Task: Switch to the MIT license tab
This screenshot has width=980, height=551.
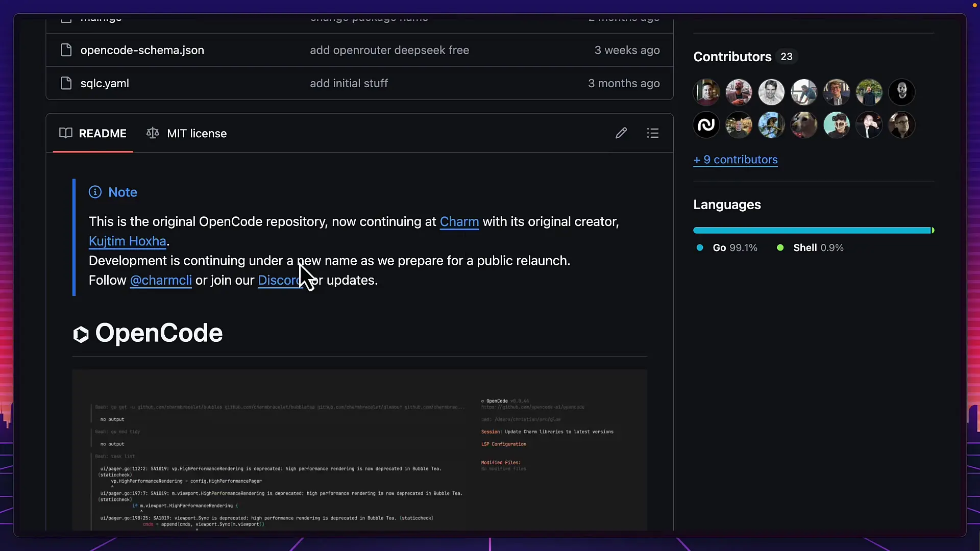Action: (187, 133)
